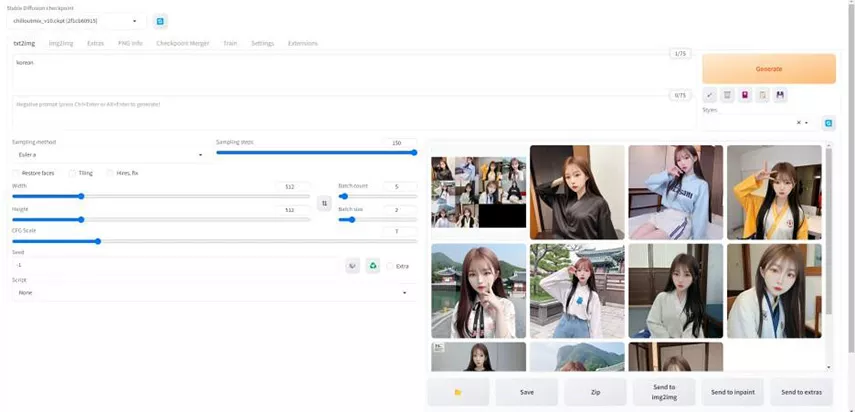
Task: Save current prompt as style via floppy icon
Action: point(780,95)
